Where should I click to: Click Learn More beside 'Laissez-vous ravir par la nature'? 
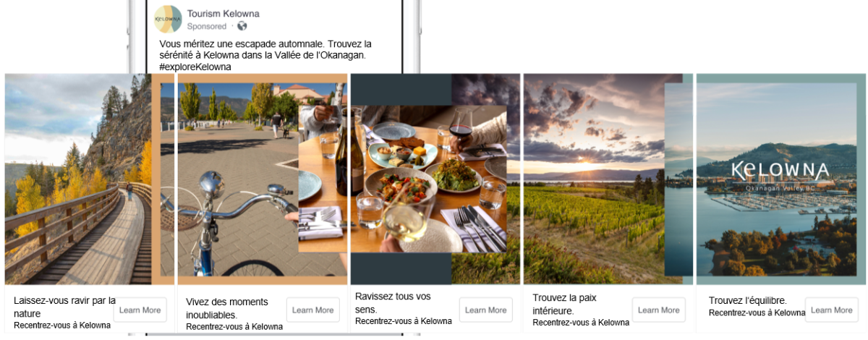(x=140, y=310)
